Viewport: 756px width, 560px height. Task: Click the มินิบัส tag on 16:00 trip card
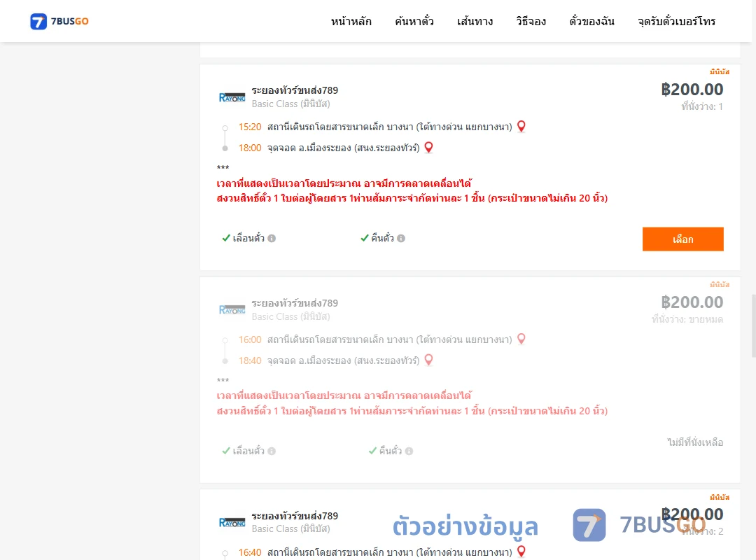pos(720,285)
